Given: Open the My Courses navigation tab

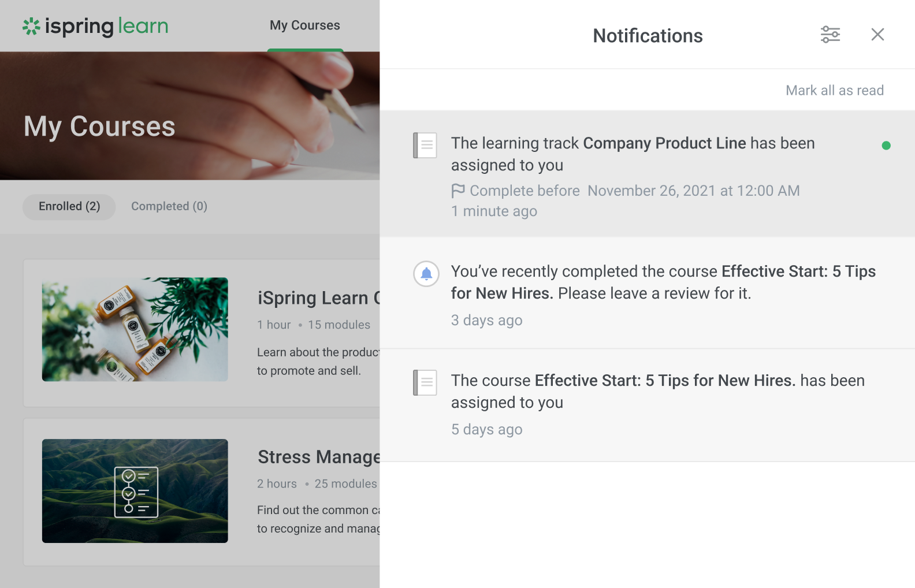Looking at the screenshot, I should click(x=305, y=25).
